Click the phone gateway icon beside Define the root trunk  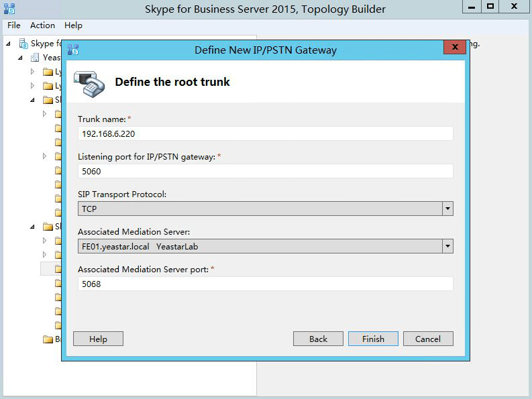pos(89,84)
